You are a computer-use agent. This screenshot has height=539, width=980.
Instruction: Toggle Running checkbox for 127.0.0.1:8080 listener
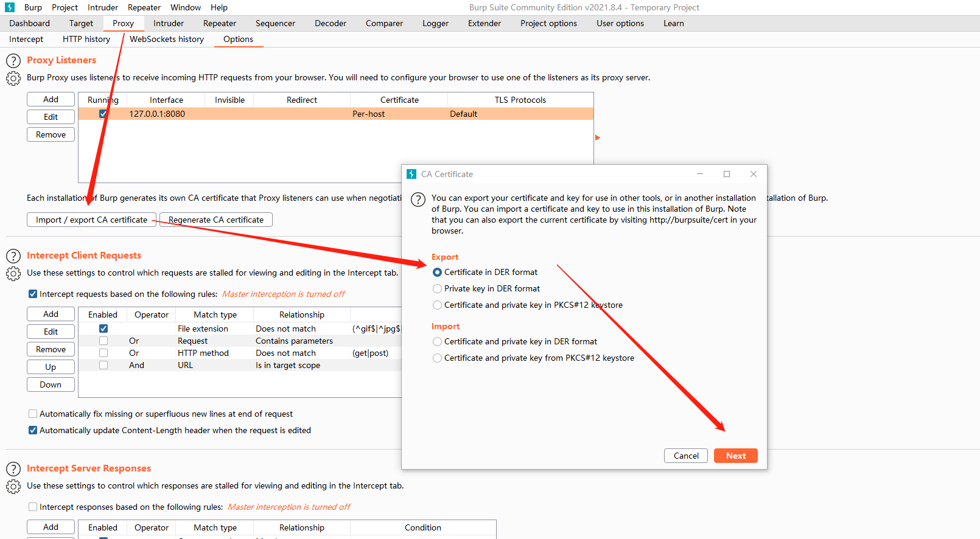coord(103,114)
